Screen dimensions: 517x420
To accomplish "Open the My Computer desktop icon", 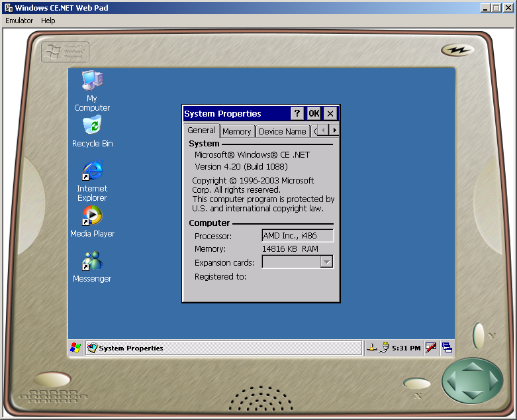I will [x=92, y=90].
